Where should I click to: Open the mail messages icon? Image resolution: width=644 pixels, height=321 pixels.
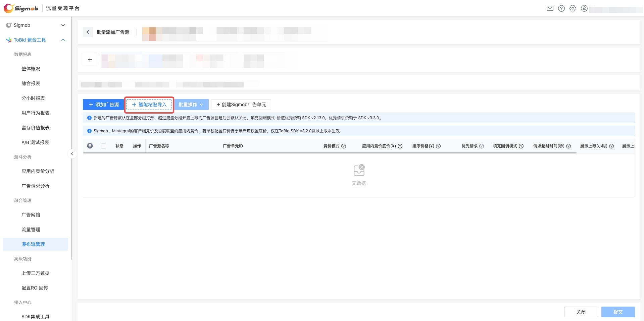point(550,8)
